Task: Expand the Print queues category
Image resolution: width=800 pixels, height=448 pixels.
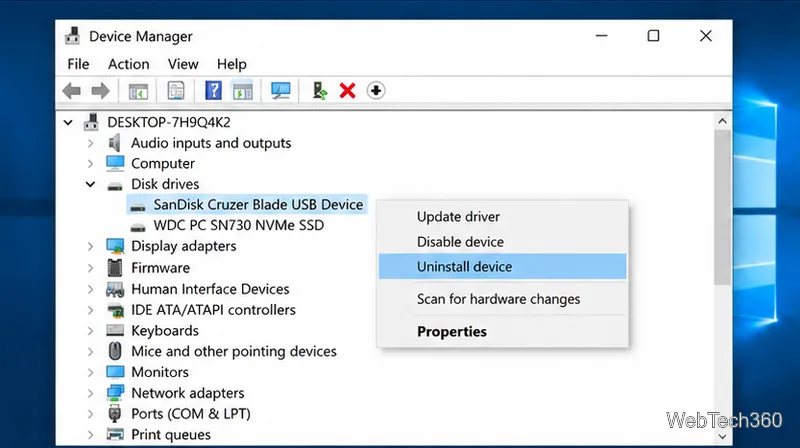Action: click(x=90, y=435)
